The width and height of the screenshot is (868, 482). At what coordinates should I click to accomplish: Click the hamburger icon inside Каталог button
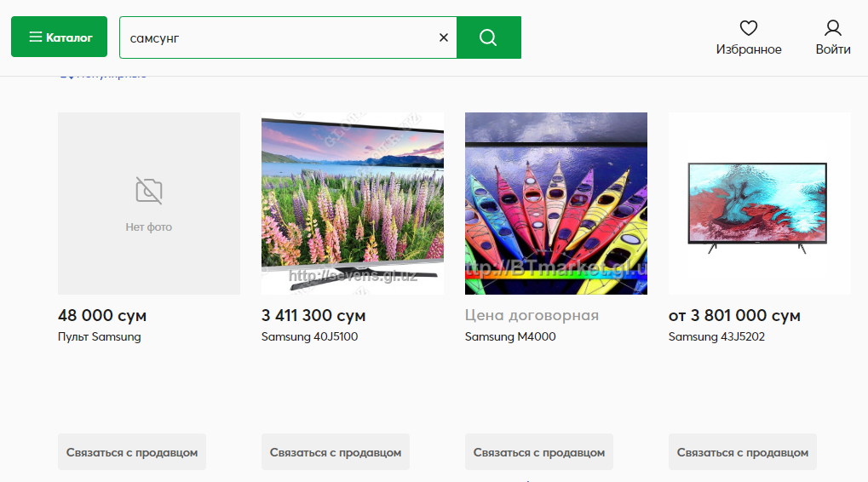pyautogui.click(x=36, y=37)
